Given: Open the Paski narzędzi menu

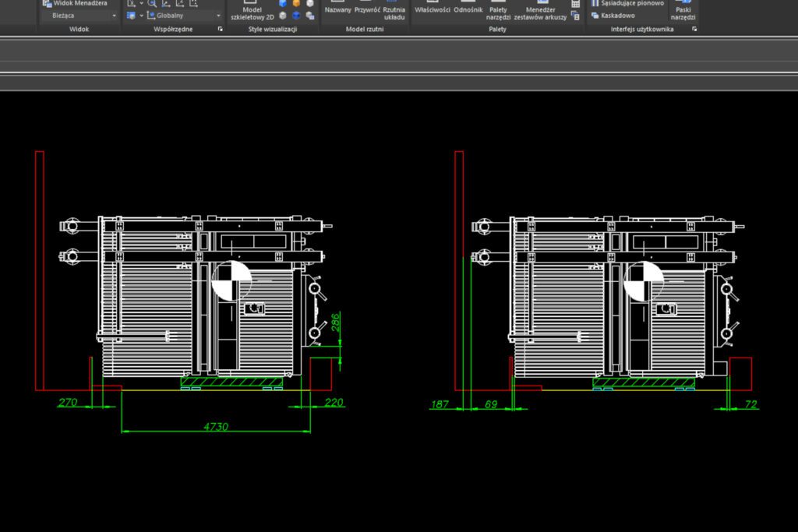Looking at the screenshot, I should tap(683, 11).
